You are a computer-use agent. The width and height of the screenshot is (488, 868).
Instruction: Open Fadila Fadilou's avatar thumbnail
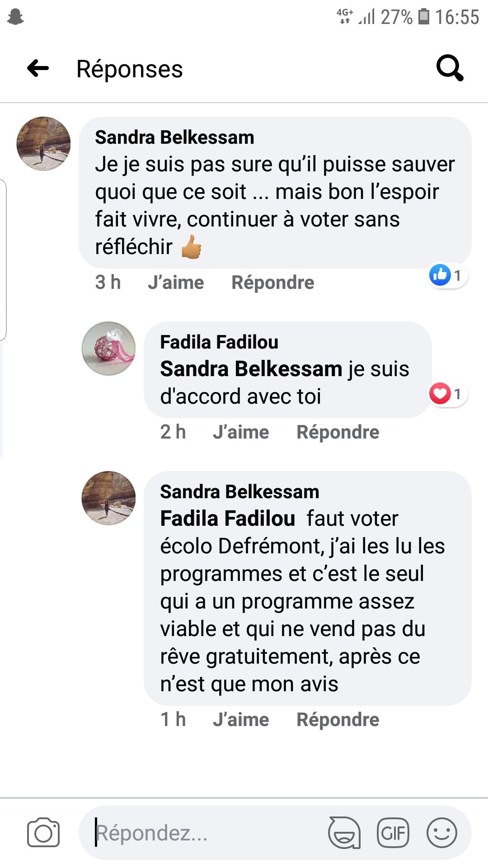[108, 349]
